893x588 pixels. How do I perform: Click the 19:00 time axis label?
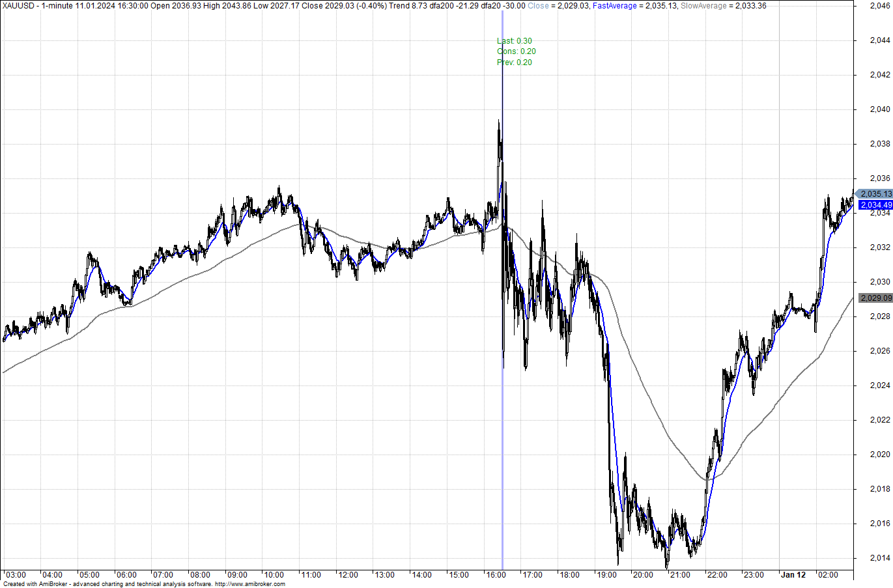tap(606, 575)
